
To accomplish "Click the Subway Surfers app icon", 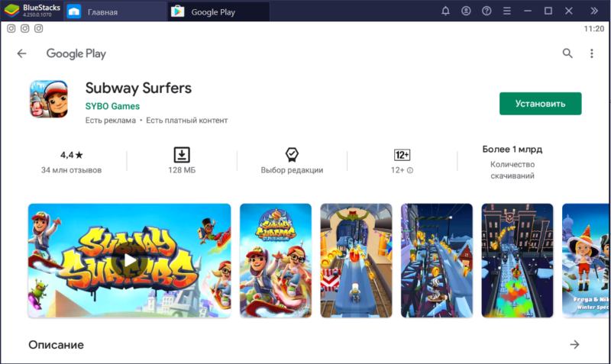I will click(x=49, y=99).
